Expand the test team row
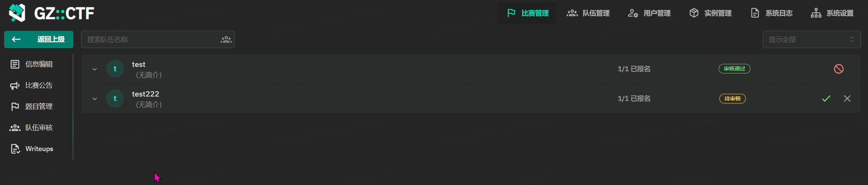868x185 pixels. pyautogui.click(x=94, y=69)
